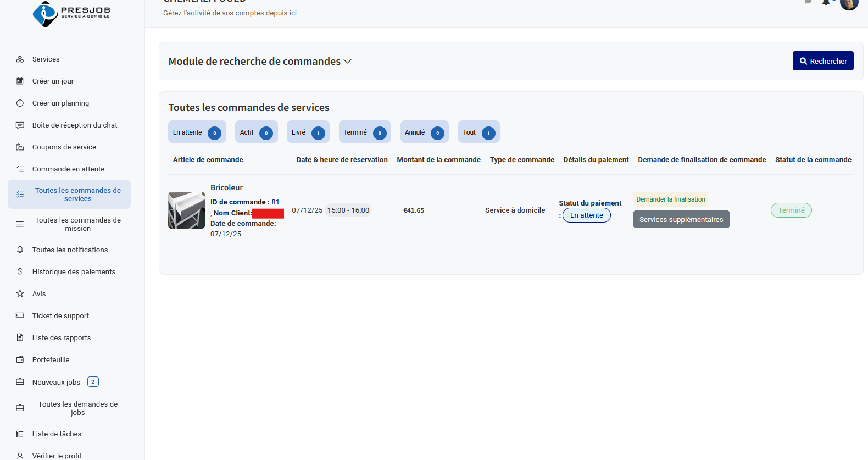868x460 pixels.
Task: Click the PRESJOB logo
Action: click(71, 13)
